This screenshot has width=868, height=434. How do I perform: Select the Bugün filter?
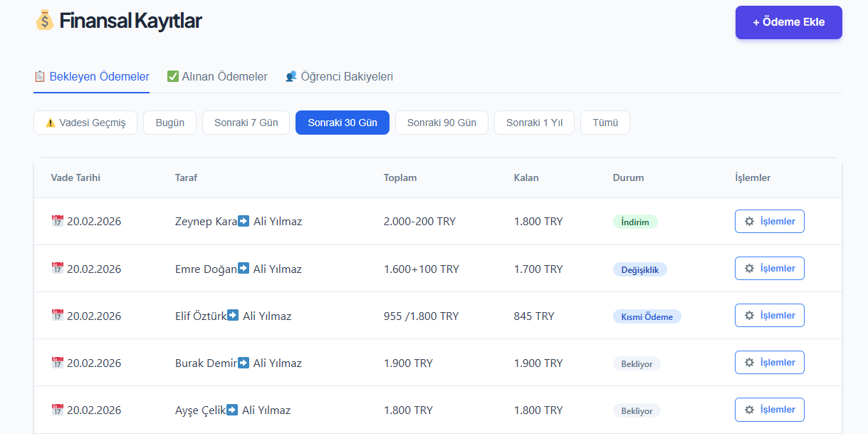(x=169, y=123)
